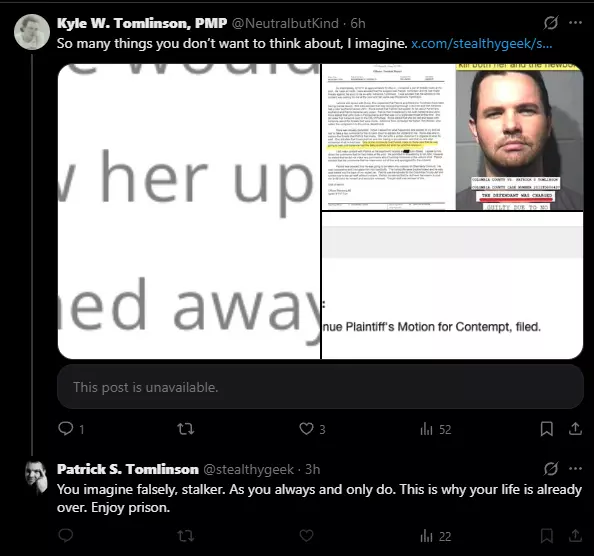Open the x.com/stealthygeek link

click(x=481, y=44)
